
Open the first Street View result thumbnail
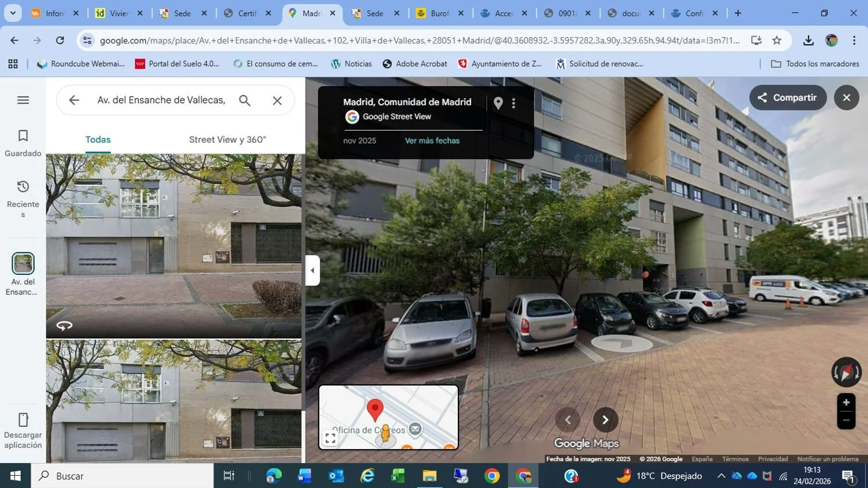173,245
